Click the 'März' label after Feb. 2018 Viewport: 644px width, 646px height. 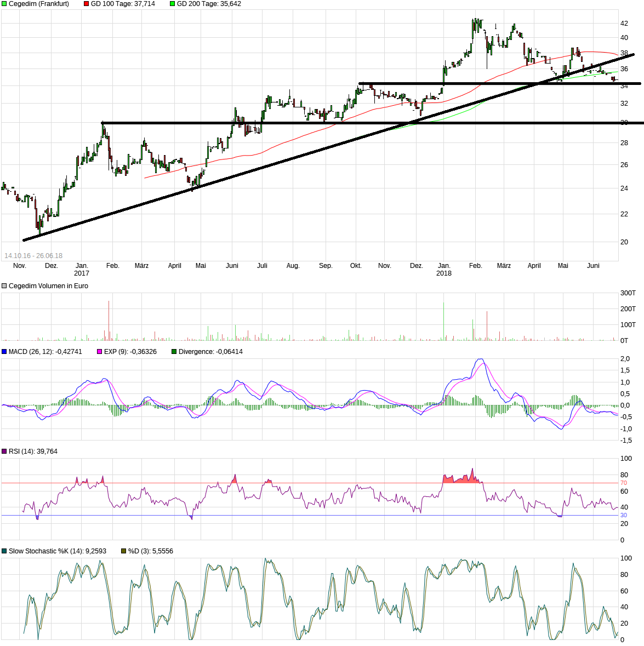504,266
